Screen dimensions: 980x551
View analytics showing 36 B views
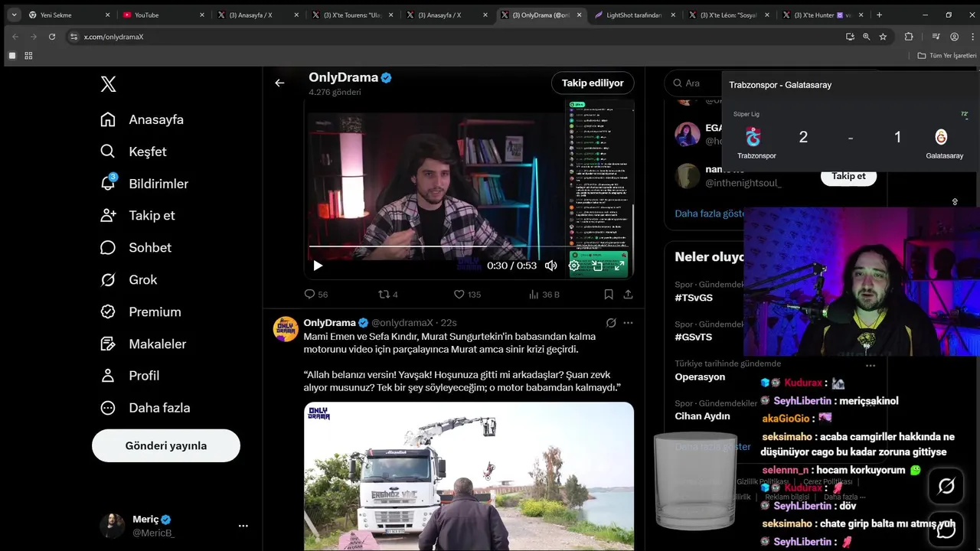click(x=544, y=294)
